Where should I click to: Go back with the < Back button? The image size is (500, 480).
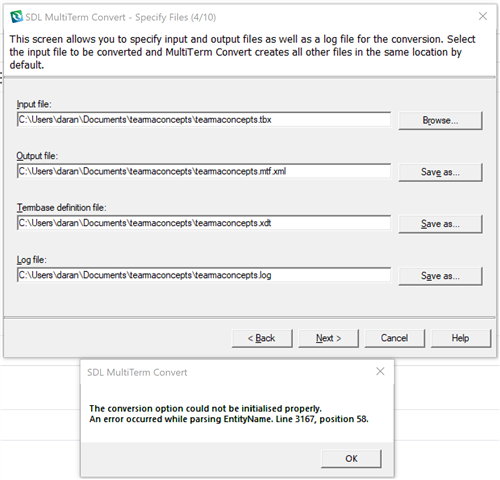[x=262, y=338]
